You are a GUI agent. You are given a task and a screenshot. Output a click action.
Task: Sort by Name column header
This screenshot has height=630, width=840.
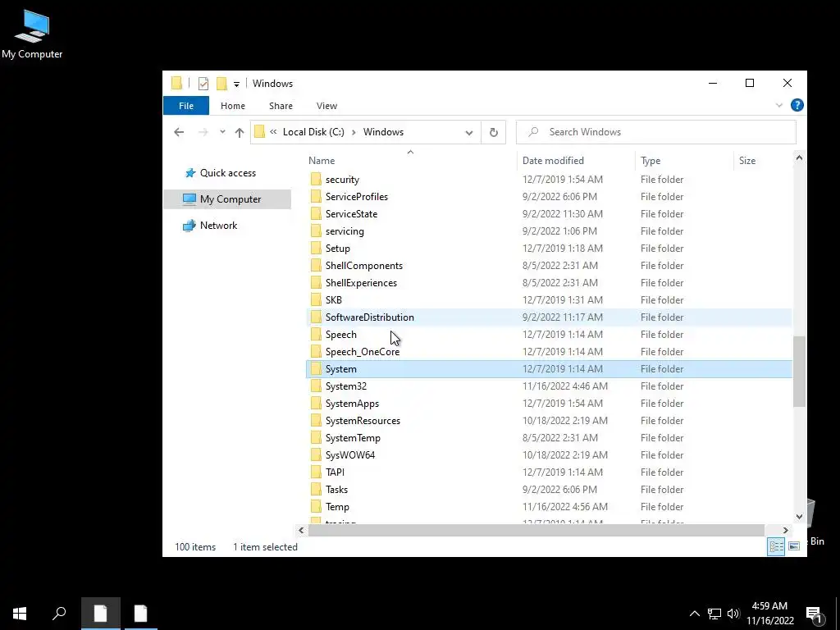tap(322, 161)
